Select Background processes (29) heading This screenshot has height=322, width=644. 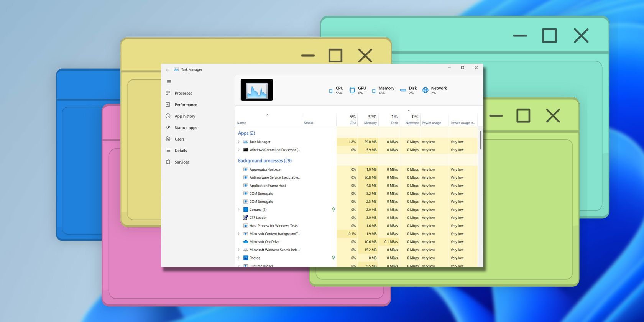(x=265, y=161)
